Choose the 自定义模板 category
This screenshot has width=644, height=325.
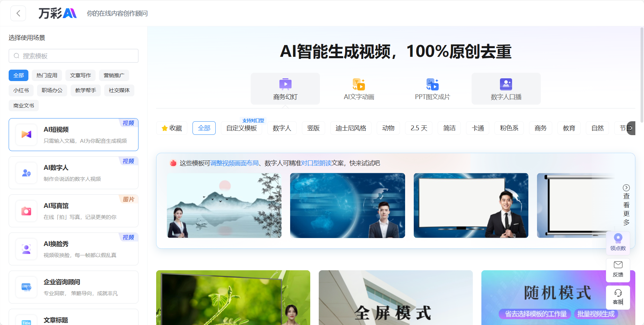click(242, 128)
